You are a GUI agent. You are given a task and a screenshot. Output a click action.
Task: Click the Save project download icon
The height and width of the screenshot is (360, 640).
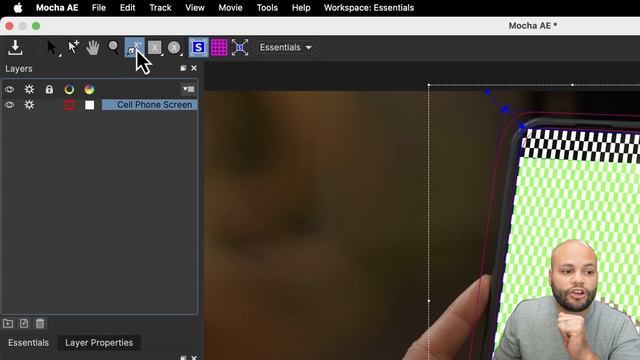tap(15, 47)
